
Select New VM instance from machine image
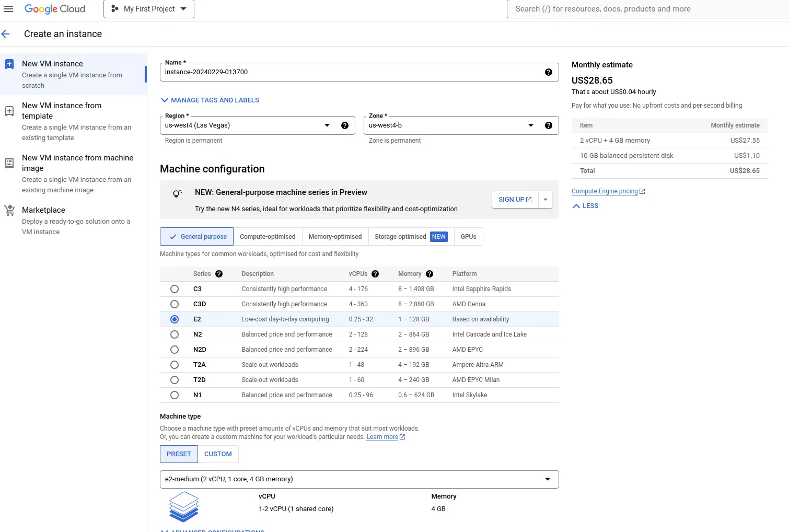[74, 174]
